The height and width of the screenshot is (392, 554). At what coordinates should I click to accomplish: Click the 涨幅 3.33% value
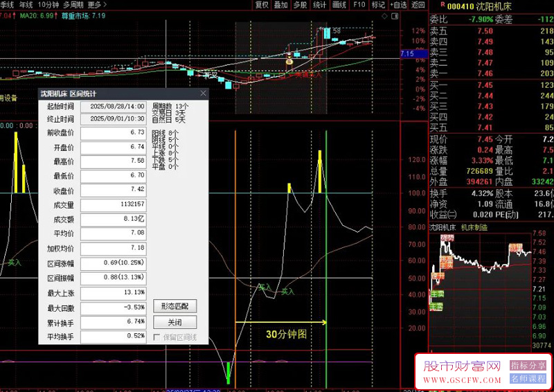(x=482, y=161)
